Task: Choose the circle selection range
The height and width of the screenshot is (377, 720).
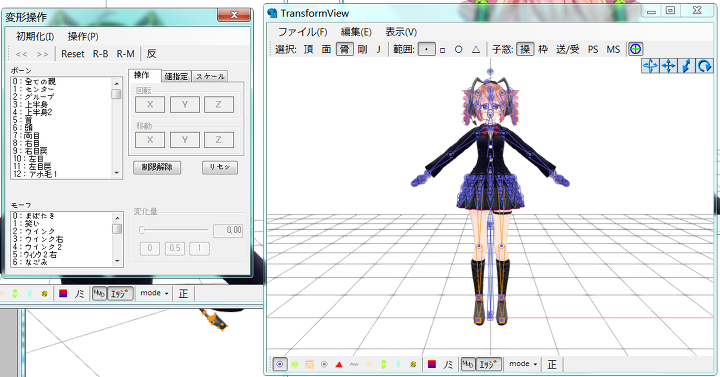Action: [x=458, y=49]
